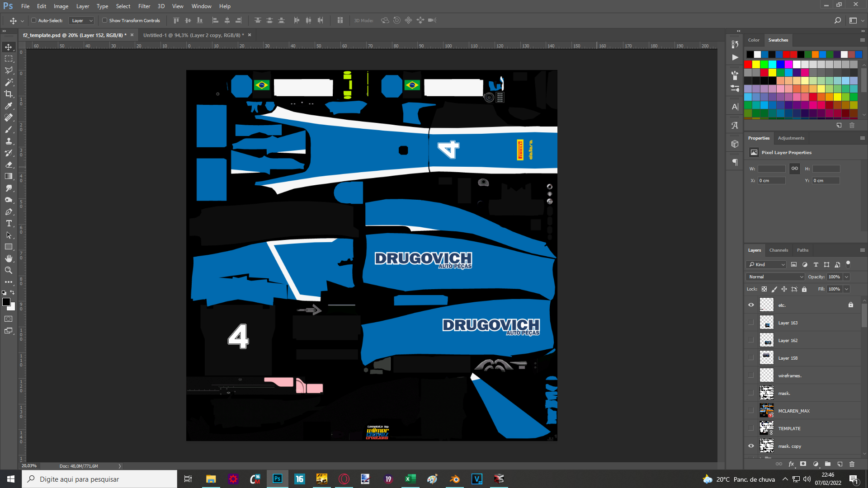Click the search magnifier in options bar
This screenshot has width=868, height=488.
point(838,20)
